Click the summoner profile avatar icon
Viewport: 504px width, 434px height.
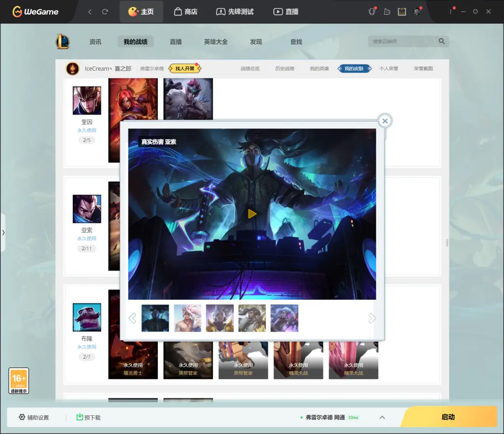point(73,69)
